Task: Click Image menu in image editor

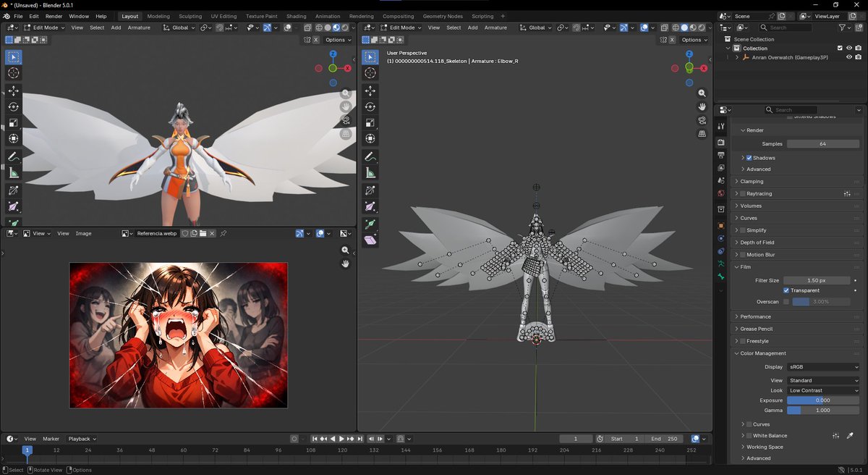Action: (84, 233)
